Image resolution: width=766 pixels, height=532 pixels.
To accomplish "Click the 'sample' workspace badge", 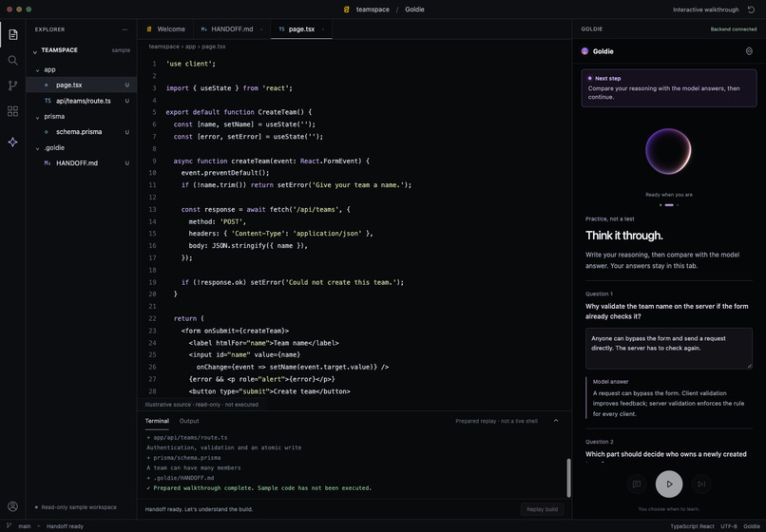I will coord(121,50).
